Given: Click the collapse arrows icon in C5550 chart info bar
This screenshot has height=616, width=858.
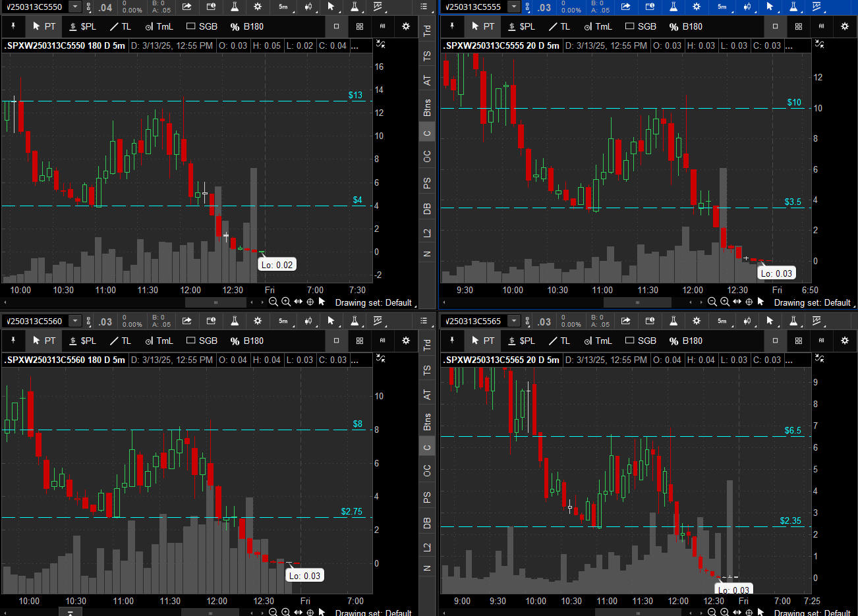Looking at the screenshot, I should pos(380,44).
